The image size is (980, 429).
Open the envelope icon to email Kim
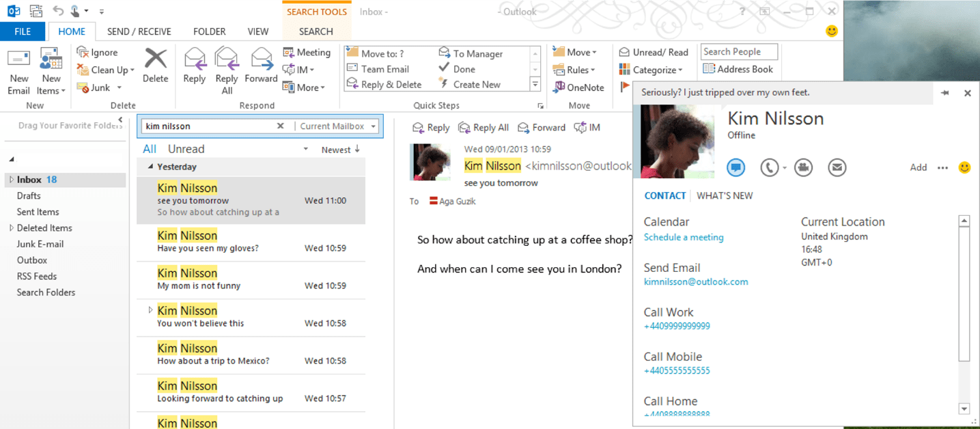(837, 167)
